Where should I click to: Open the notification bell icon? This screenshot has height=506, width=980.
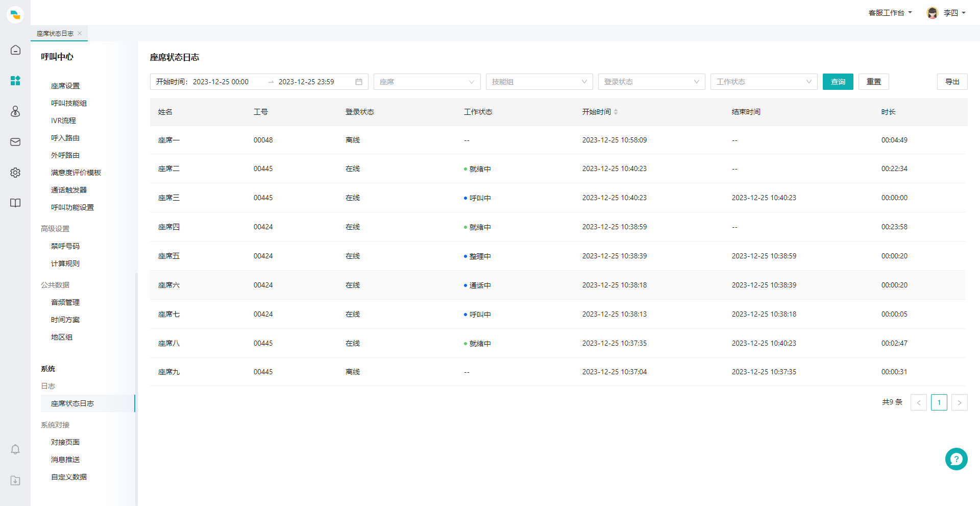[15, 449]
